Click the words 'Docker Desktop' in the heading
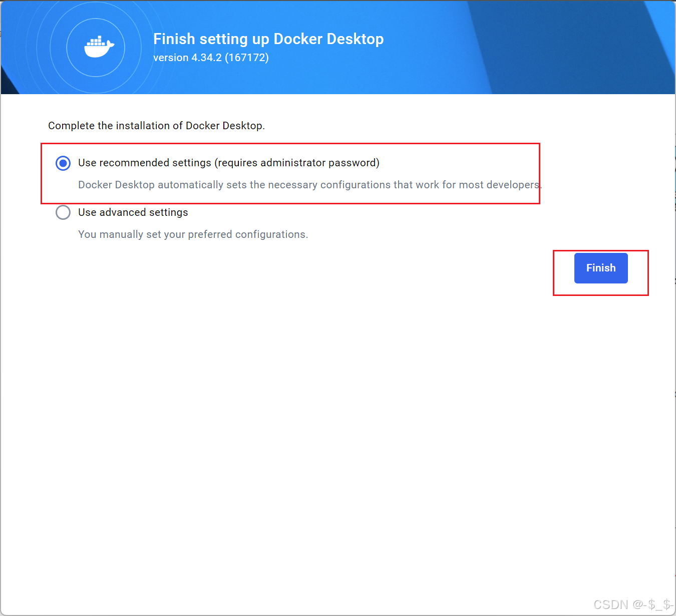 pos(328,39)
